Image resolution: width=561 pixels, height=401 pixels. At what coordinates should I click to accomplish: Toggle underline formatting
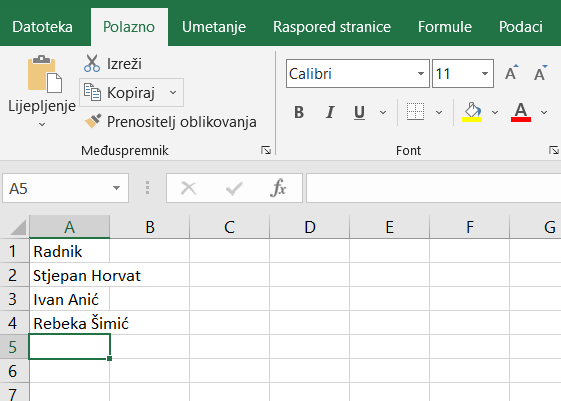(x=359, y=112)
